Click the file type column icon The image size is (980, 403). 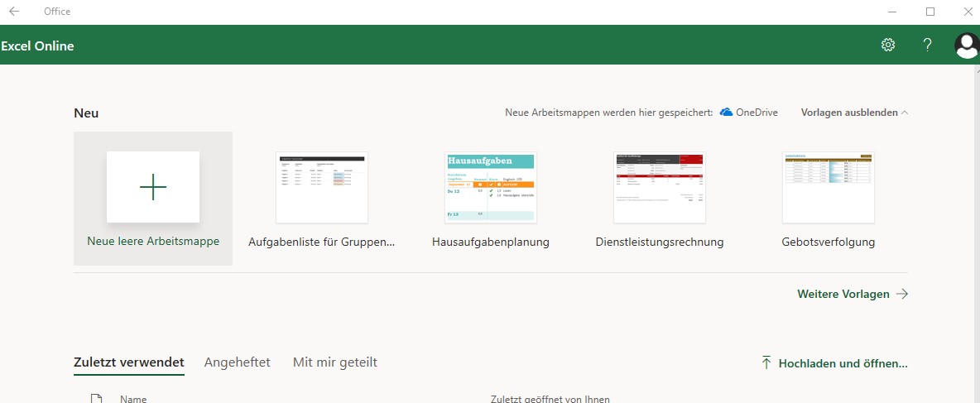(96, 399)
